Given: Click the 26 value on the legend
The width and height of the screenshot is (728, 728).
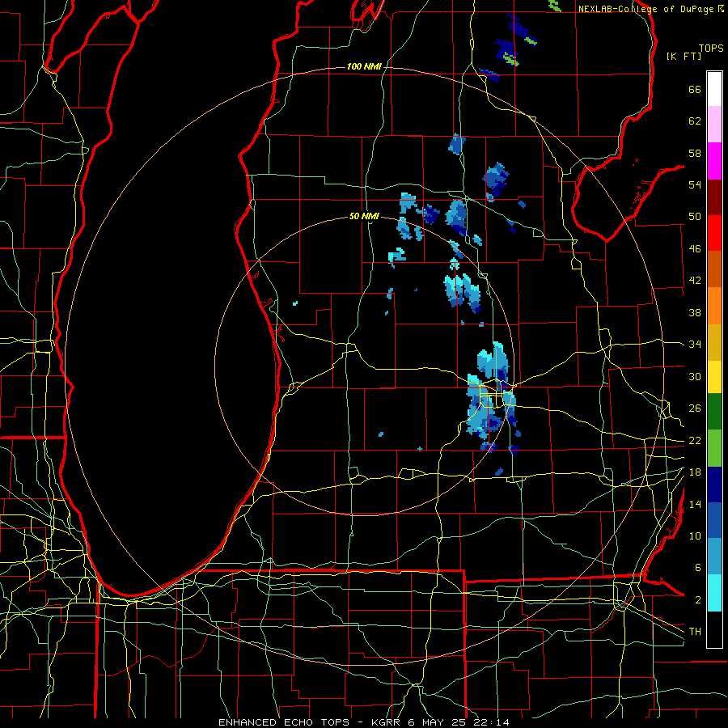Looking at the screenshot, I should (x=695, y=408).
